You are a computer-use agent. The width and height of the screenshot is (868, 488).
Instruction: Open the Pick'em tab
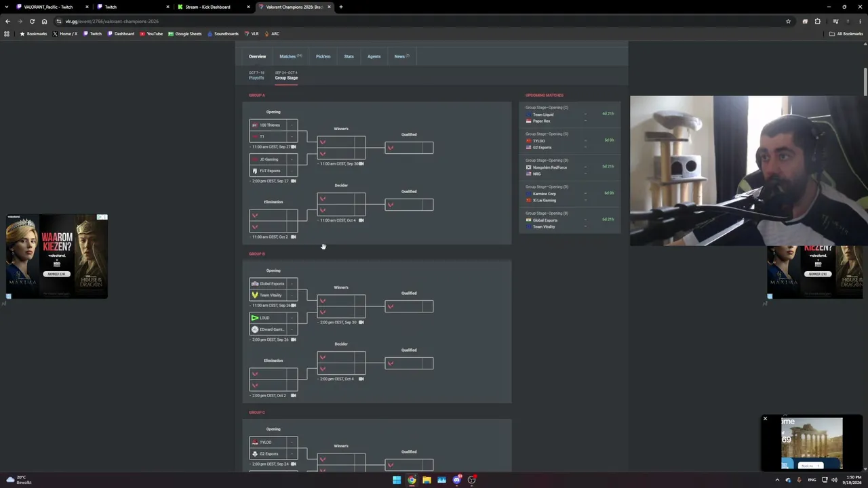click(323, 56)
